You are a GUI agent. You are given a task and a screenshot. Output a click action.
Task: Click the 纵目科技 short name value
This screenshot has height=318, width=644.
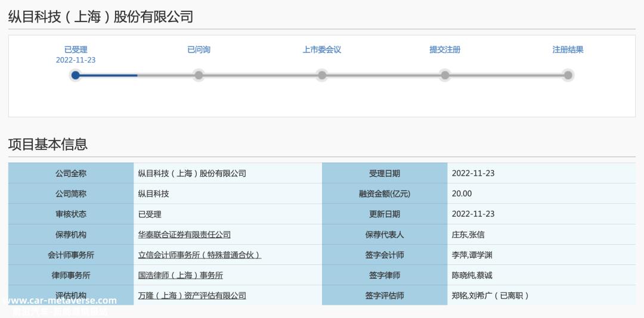(x=153, y=194)
